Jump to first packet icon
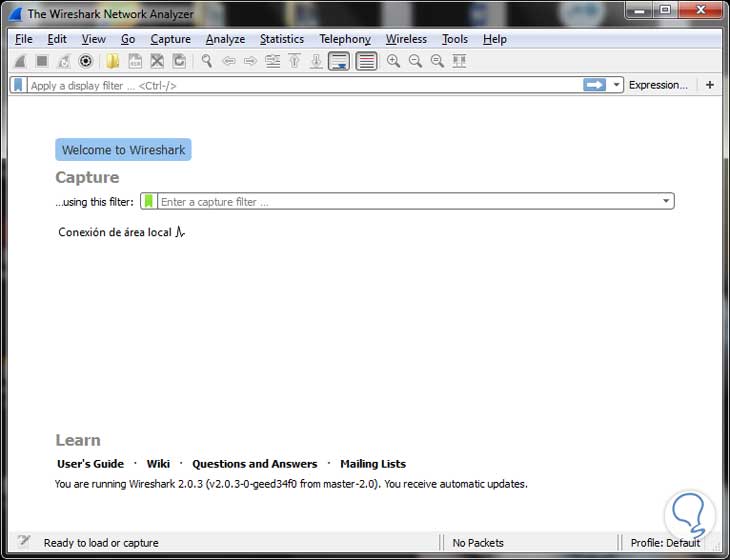 [x=294, y=61]
